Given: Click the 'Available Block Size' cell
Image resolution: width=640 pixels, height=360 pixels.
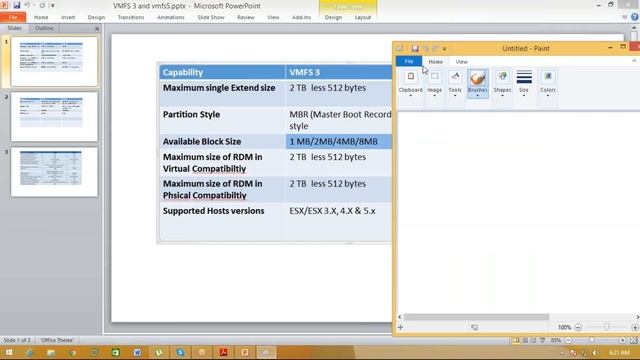Looking at the screenshot, I should (222, 141).
